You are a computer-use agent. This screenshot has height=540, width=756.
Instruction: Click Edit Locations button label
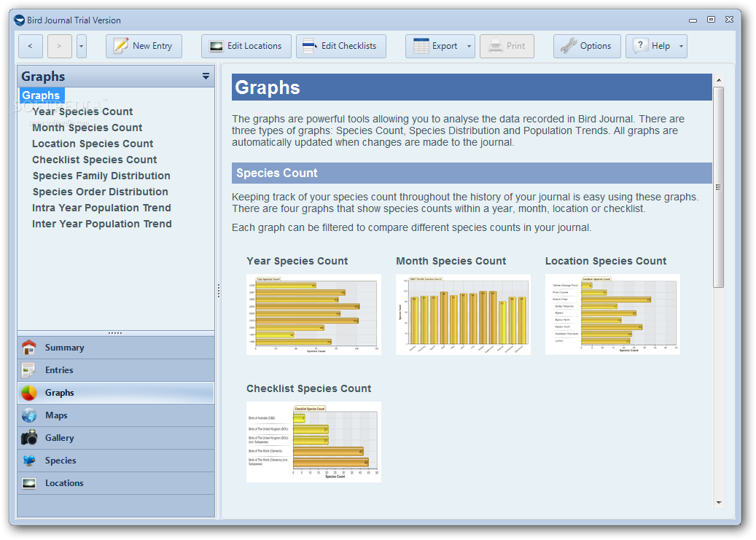tap(254, 46)
